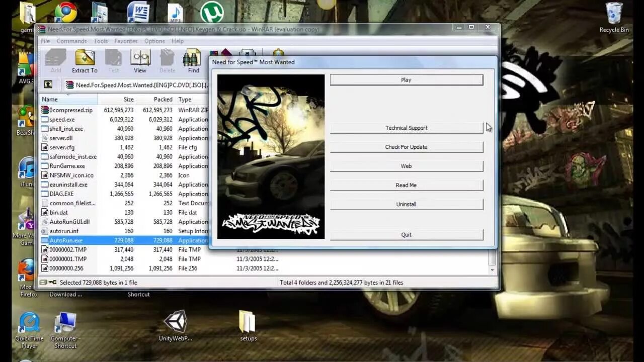Select the bin.dat file row

coord(124,213)
